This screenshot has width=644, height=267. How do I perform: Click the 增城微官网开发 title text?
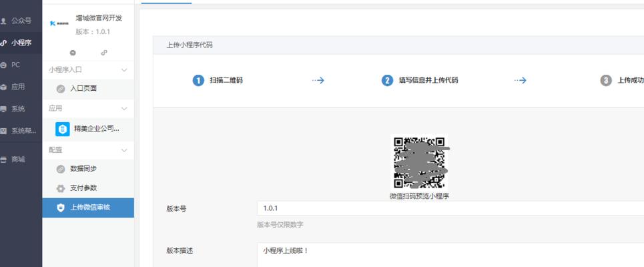point(99,18)
